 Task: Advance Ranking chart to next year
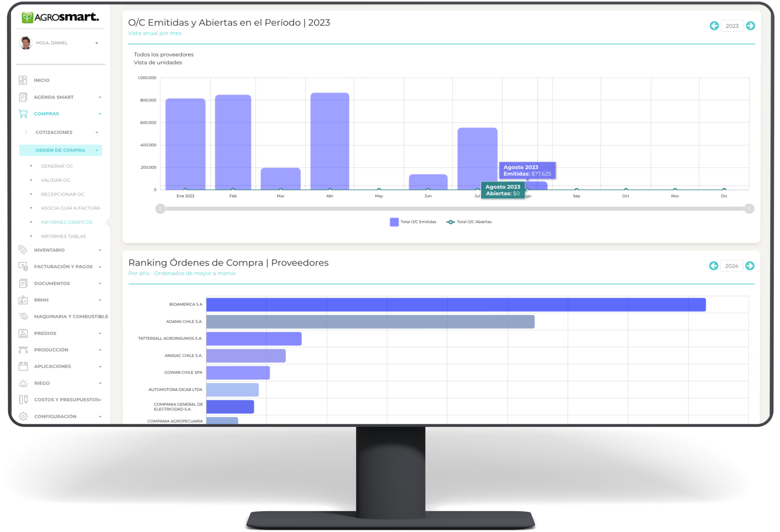click(x=750, y=266)
